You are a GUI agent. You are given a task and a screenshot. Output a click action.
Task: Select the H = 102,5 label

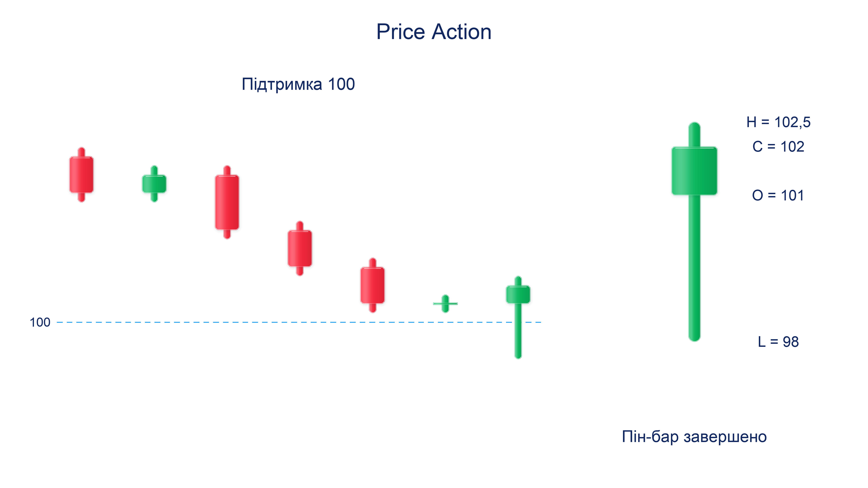click(x=778, y=122)
